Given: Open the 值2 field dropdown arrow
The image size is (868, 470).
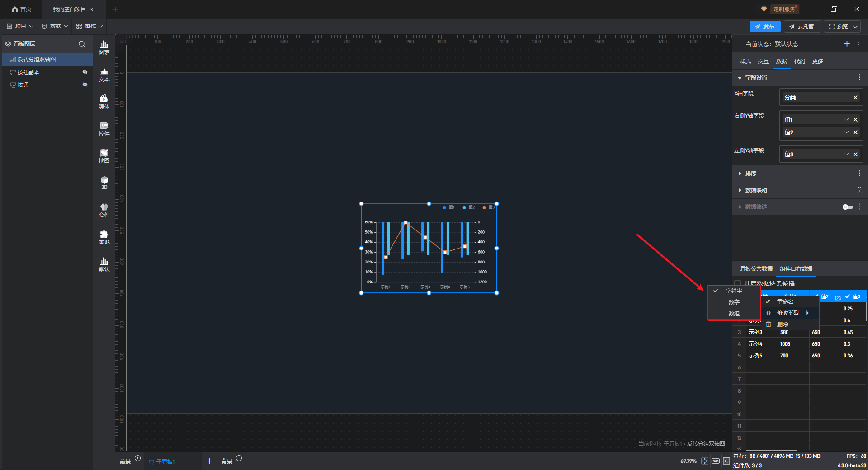Looking at the screenshot, I should (x=847, y=132).
